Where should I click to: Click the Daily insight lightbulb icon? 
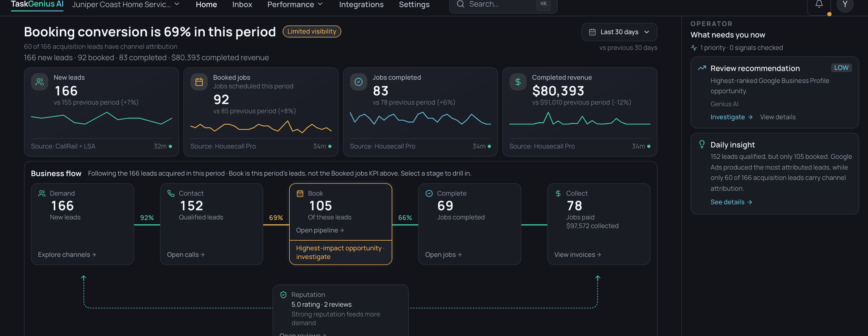(x=702, y=145)
